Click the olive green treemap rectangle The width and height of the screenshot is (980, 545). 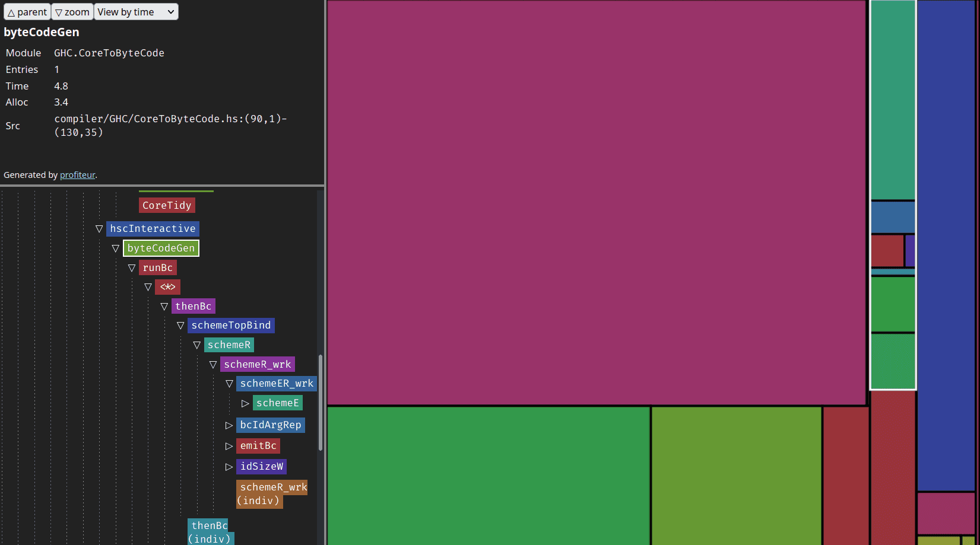[736, 474]
